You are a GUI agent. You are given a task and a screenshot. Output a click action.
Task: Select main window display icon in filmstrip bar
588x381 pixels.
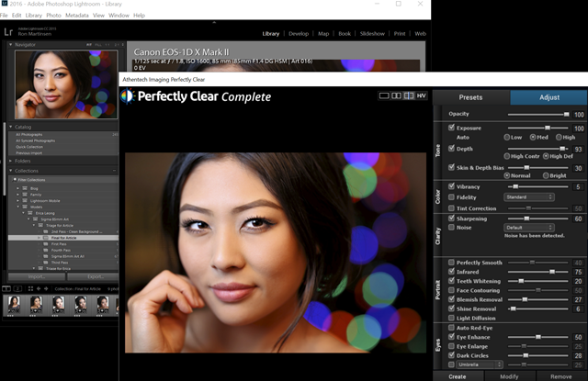point(6,288)
